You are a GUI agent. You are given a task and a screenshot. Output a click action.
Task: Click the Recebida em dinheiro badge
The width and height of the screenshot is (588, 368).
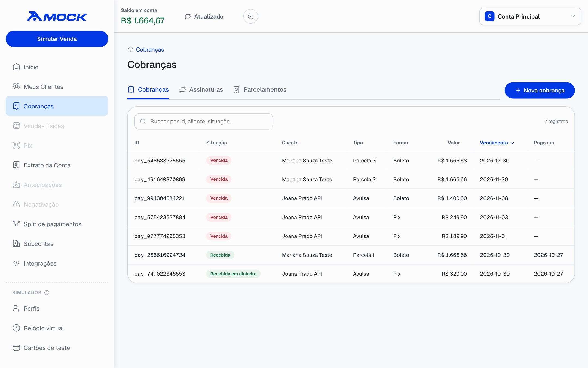pyautogui.click(x=233, y=274)
